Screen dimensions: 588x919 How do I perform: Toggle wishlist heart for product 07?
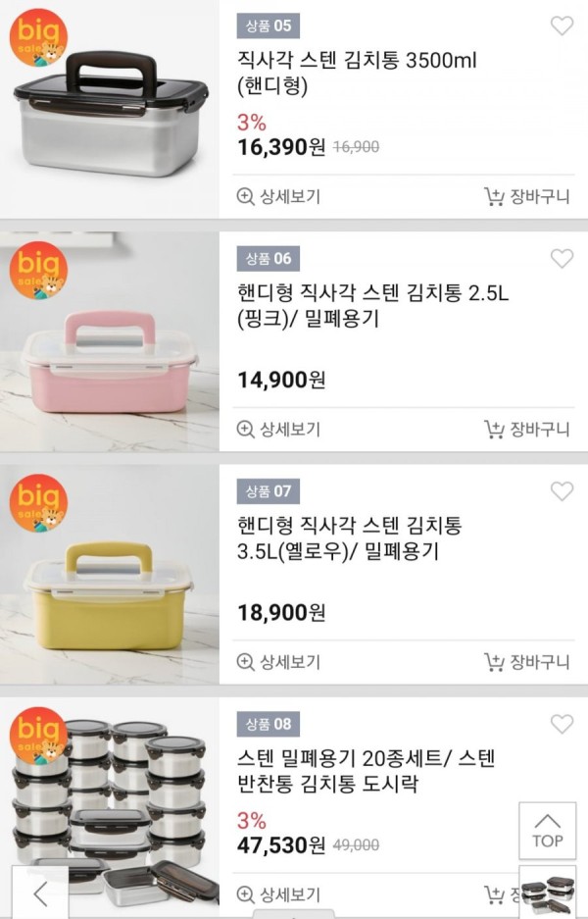pyautogui.click(x=562, y=491)
